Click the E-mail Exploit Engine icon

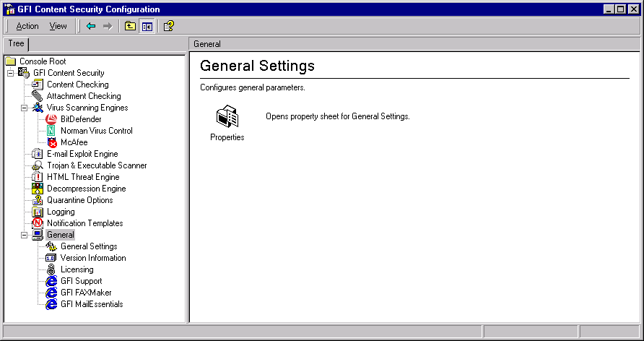[x=38, y=154]
